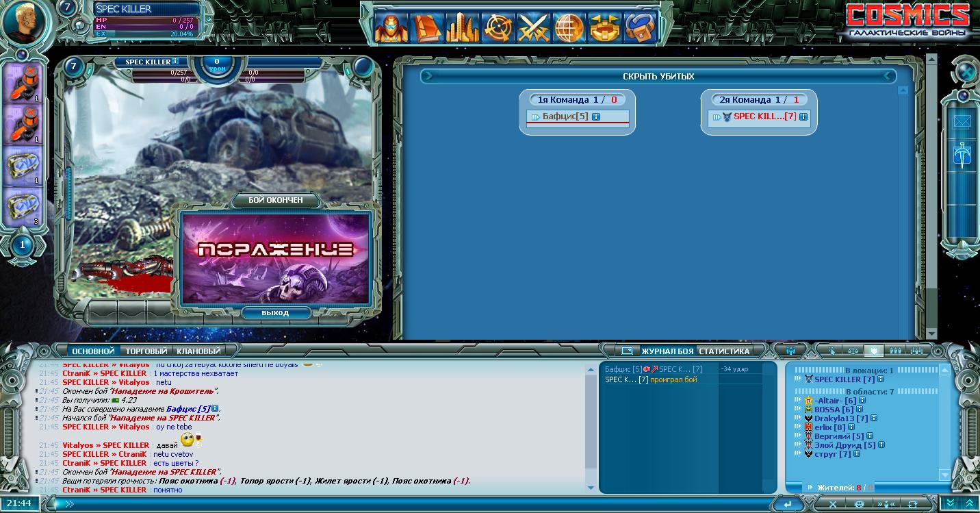The height and width of the screenshot is (513, 980).
Task: Click the double-down chevron at bottom right corner
Action: pyautogui.click(x=950, y=503)
